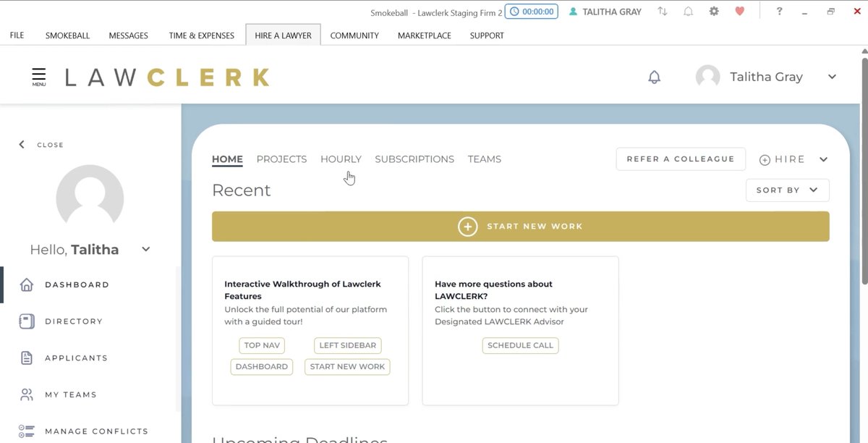Screen dimensions: 868x443
Task: Expand the Talitha Gray account dropdown
Action: [x=832, y=76]
